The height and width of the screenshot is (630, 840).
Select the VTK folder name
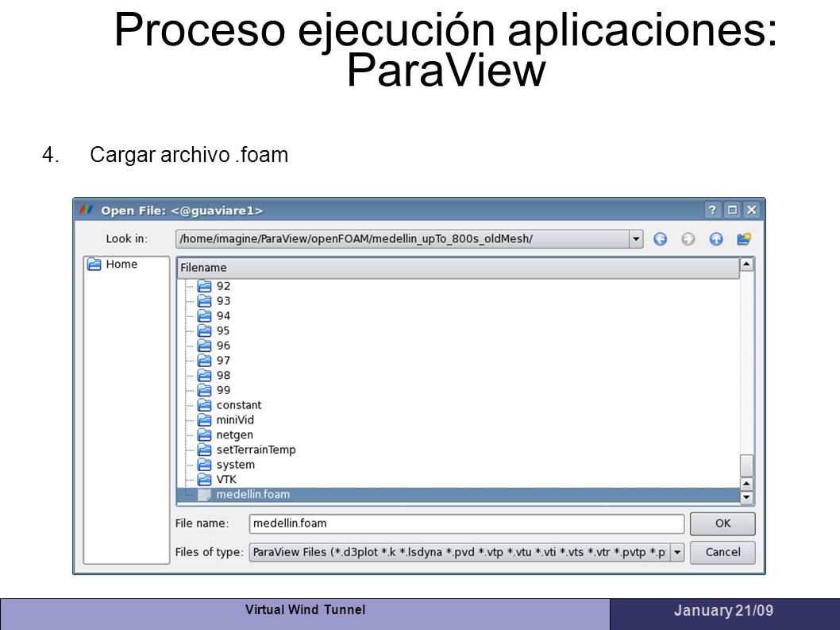[226, 480]
